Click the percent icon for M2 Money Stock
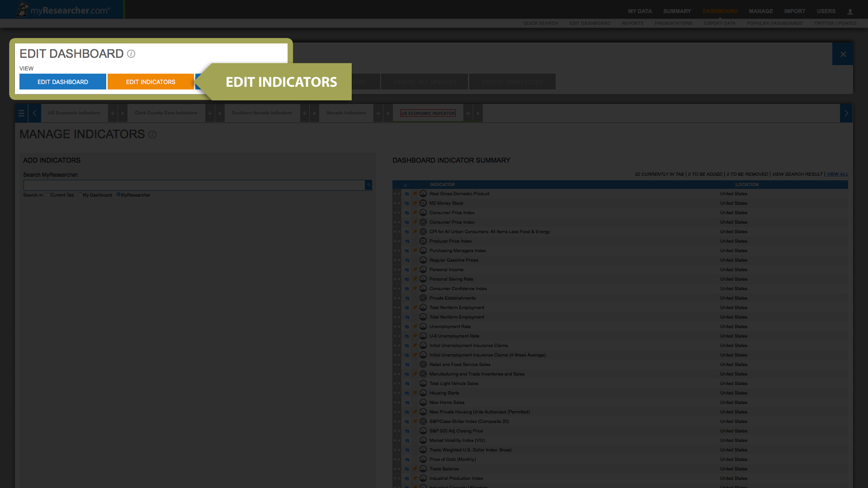 (x=423, y=203)
